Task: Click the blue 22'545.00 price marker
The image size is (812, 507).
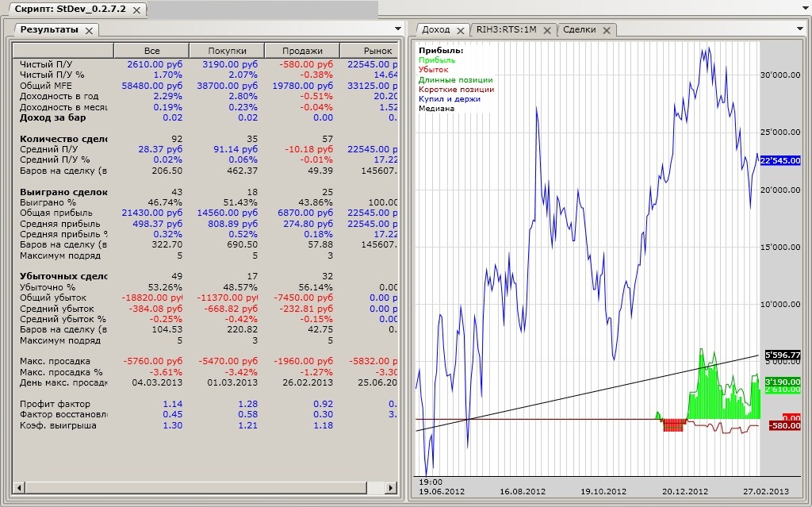Action: [780, 160]
